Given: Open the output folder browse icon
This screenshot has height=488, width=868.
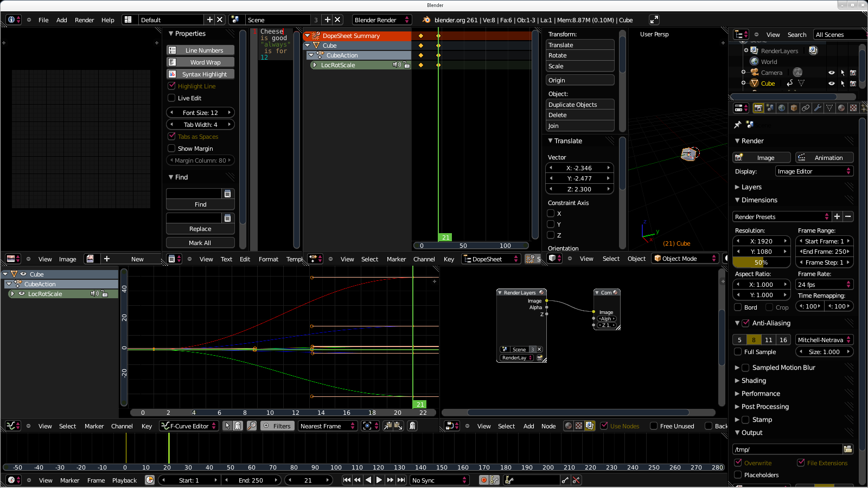Looking at the screenshot, I should 848,449.
